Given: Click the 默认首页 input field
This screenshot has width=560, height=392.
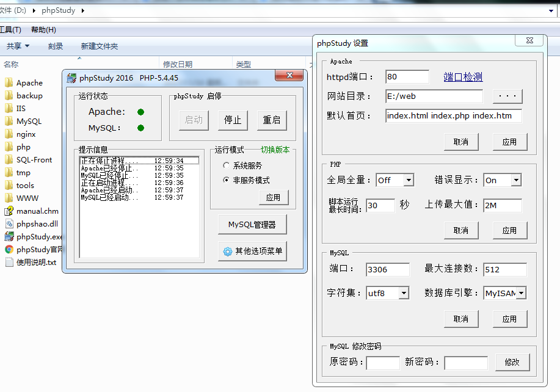Looking at the screenshot, I should 454,116.
